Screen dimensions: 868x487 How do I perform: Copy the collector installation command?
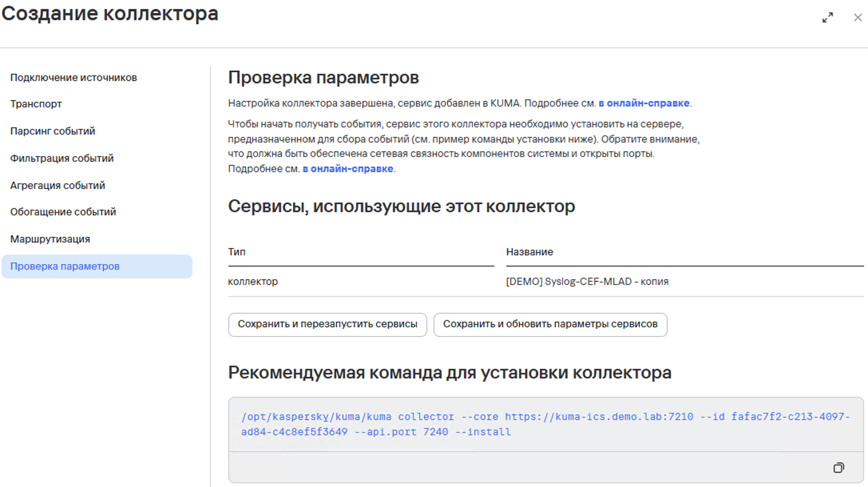(838, 468)
